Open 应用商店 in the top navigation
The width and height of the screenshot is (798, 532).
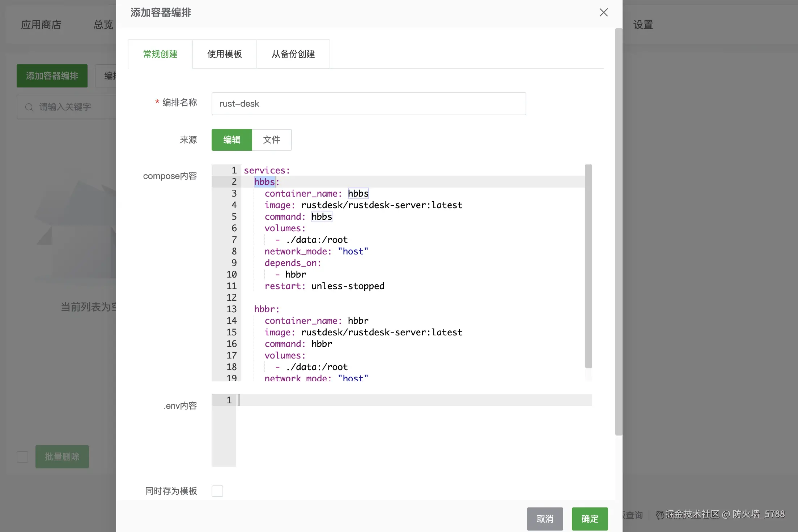(x=41, y=25)
